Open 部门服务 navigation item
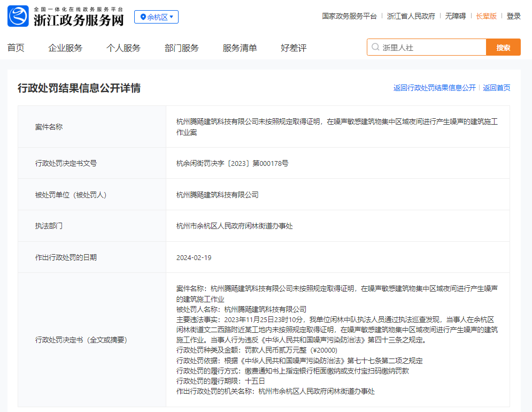Image resolution: width=532 pixels, height=412 pixels. (x=181, y=48)
